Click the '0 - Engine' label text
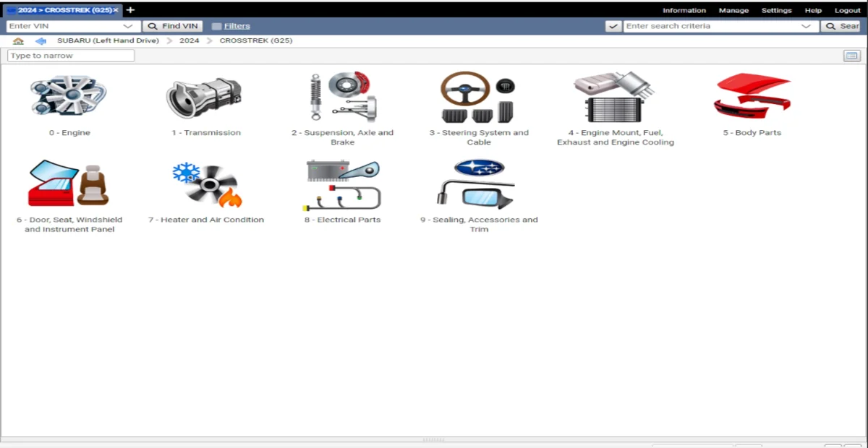 coord(69,133)
